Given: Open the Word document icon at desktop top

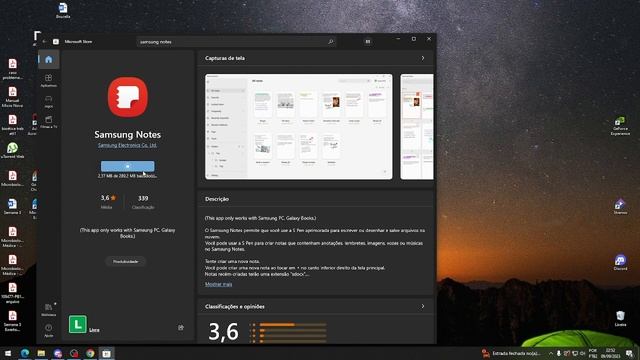Looking at the screenshot, I should tap(63, 10).
